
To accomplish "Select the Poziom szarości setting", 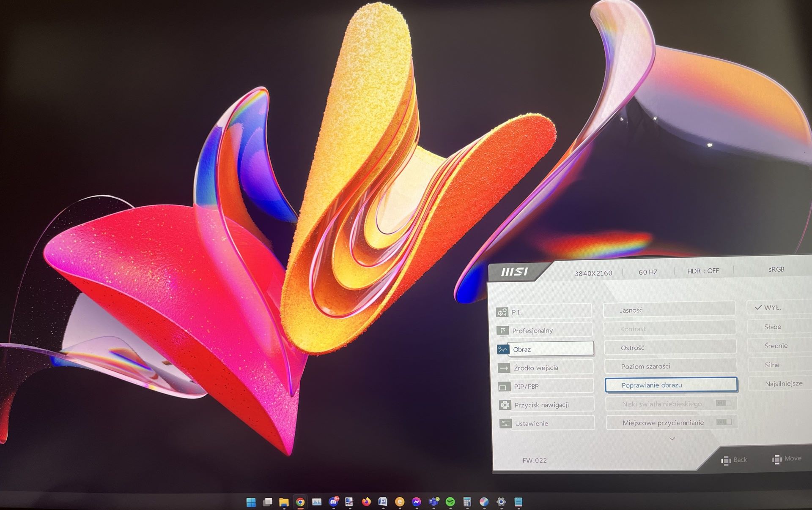I will tap(670, 366).
